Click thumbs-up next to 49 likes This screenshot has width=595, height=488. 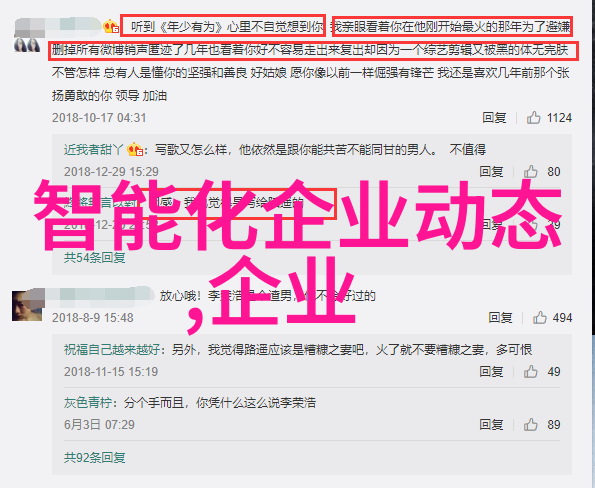pos(530,372)
